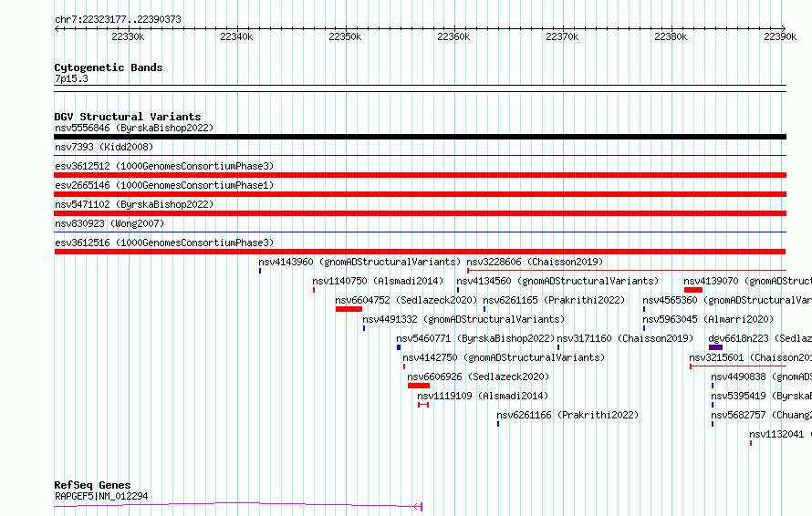The image size is (812, 516).
Task: Click the nsv1119109 red bracket marker
Action: (423, 405)
